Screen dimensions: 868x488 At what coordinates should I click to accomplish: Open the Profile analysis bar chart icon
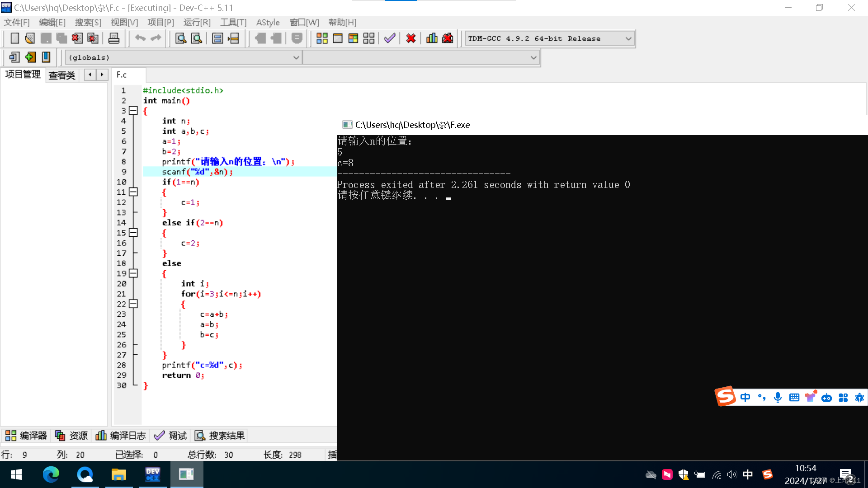(432, 38)
